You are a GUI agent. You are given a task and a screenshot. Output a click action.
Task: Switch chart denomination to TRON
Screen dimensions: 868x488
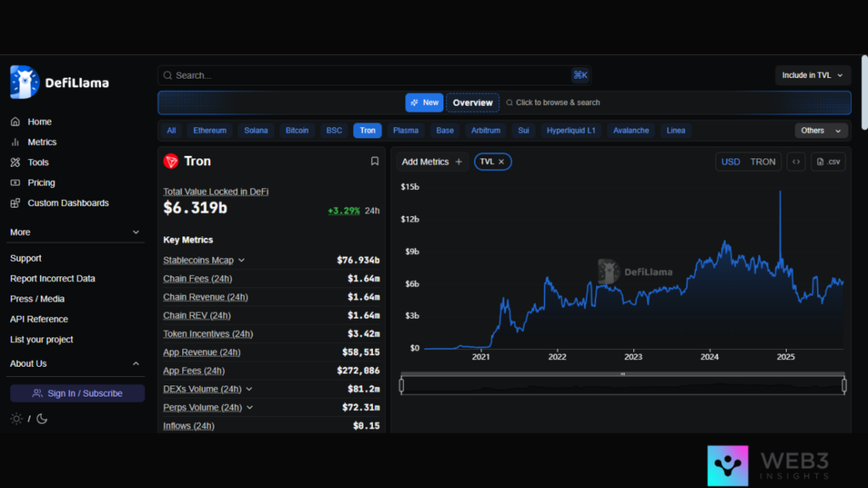coord(763,162)
